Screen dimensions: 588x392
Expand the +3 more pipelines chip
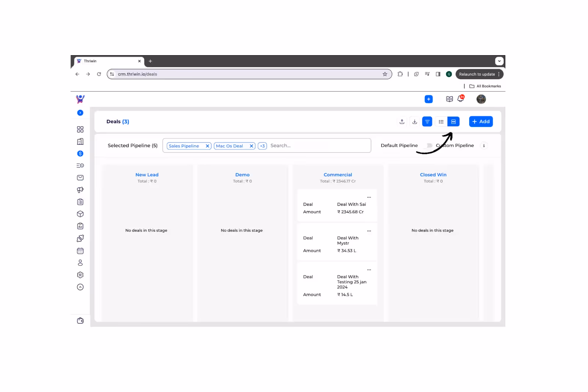262,146
